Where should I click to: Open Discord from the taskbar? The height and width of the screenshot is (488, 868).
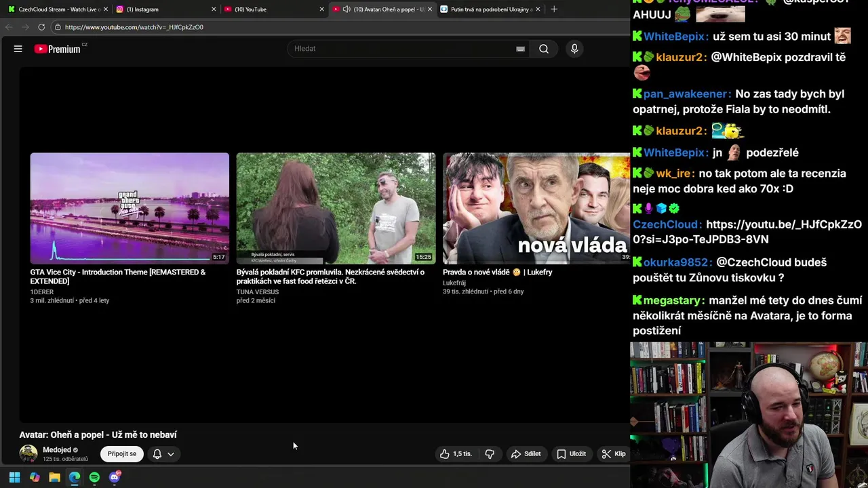(x=115, y=477)
